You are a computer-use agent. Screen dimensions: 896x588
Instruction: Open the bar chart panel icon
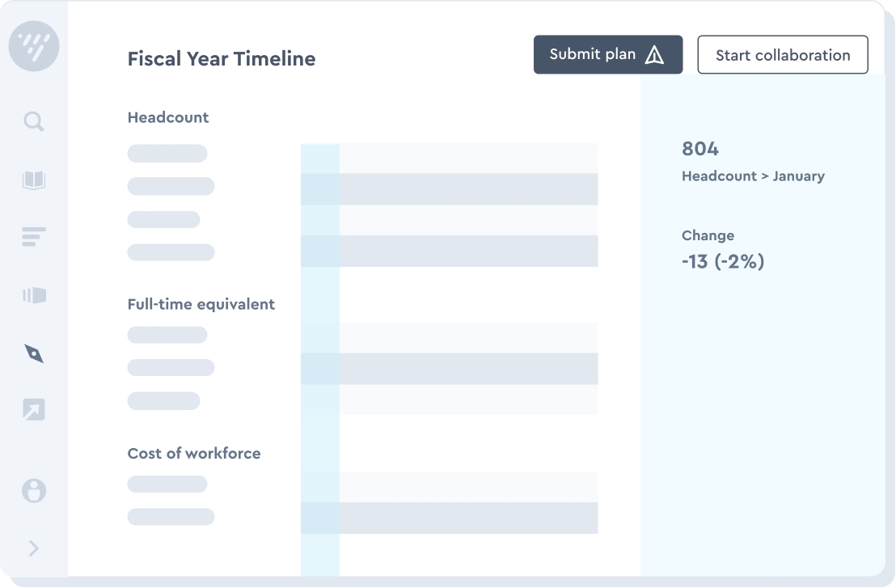pyautogui.click(x=33, y=295)
